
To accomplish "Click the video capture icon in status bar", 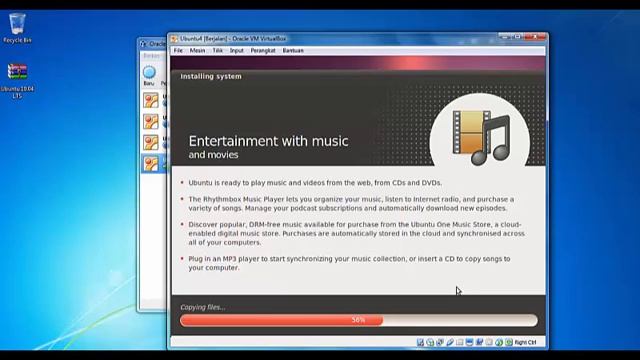I will click(479, 342).
